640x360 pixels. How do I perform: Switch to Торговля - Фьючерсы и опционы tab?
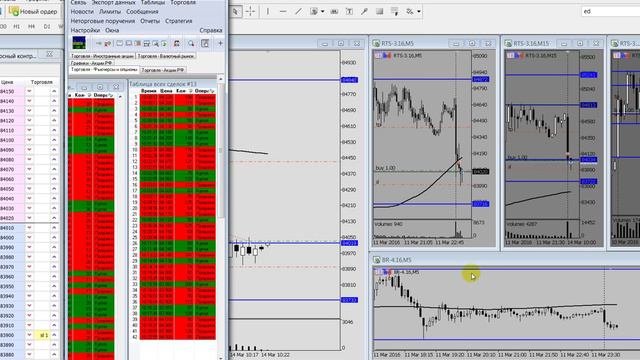click(x=104, y=70)
